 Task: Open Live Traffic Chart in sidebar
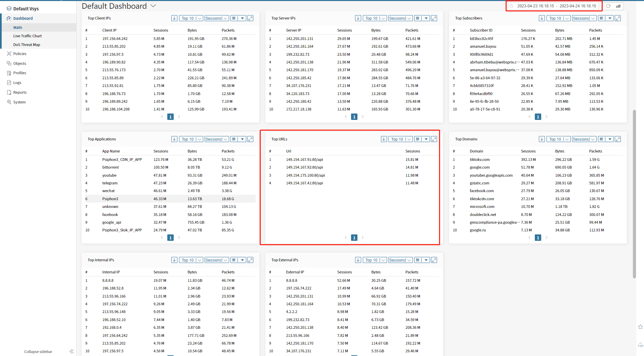tap(28, 36)
